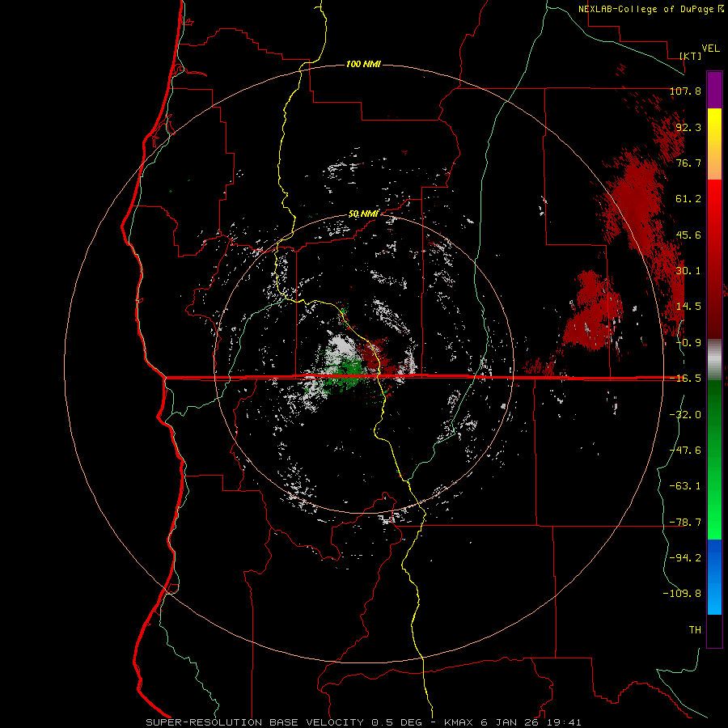Click the -94.2 legend value
728x728 pixels.
tap(685, 558)
